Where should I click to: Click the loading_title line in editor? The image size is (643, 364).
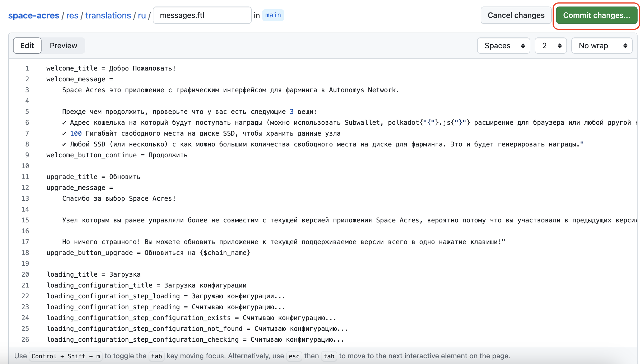94,274
